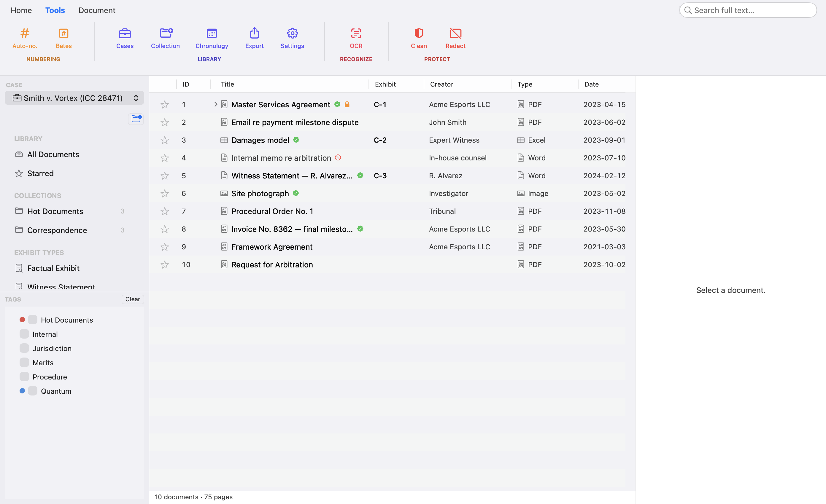The width and height of the screenshot is (826, 504).
Task: Star the Master Services Agreement row
Action: pyautogui.click(x=165, y=105)
